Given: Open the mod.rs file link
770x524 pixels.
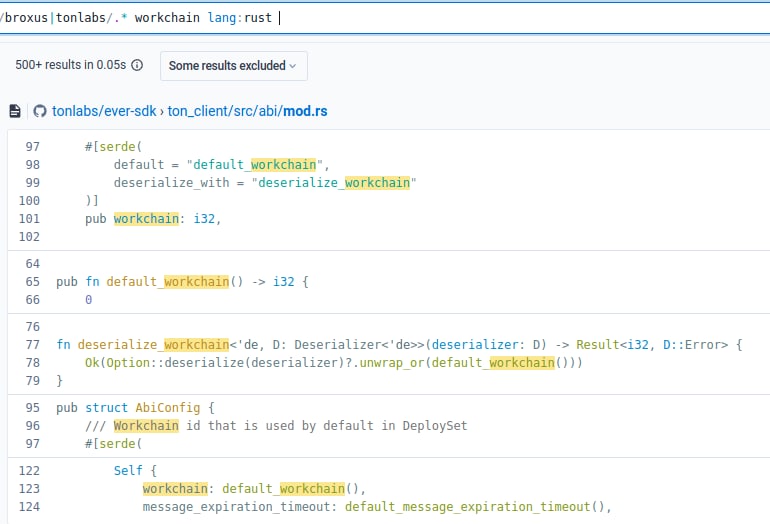Looking at the screenshot, I should coord(305,111).
